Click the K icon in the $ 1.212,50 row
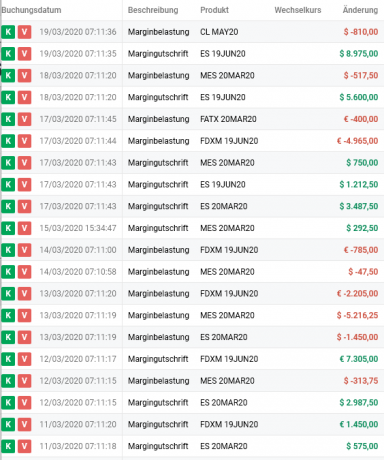This screenshot has width=384, height=460. click(x=8, y=185)
